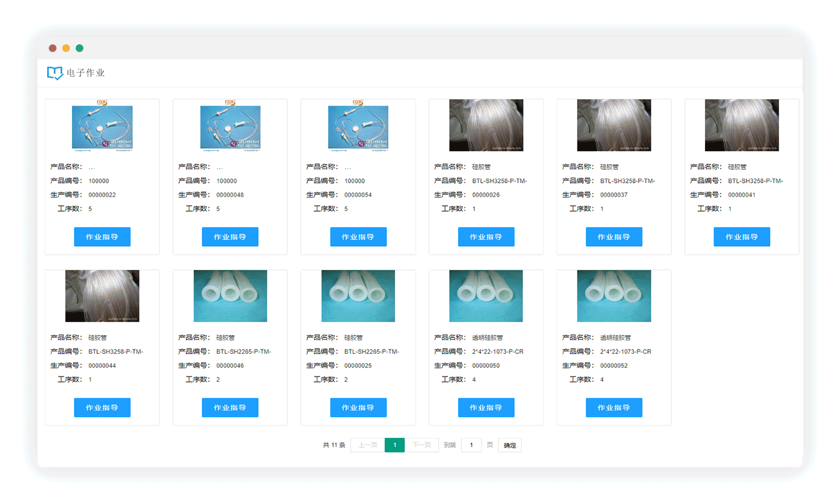Click the yellow window minimize dot
The width and height of the screenshot is (840, 504).
tap(66, 48)
